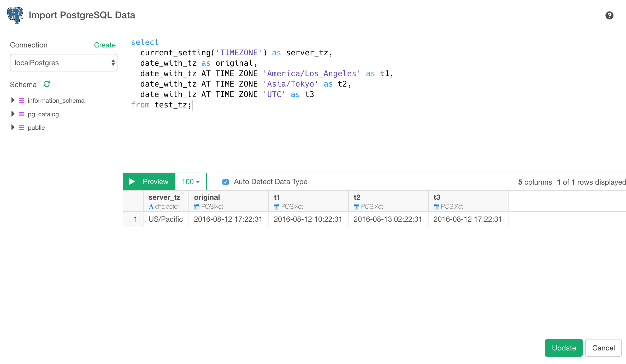The width and height of the screenshot is (626, 364).
Task: Open the localPostgres connection selector
Action: (x=63, y=62)
